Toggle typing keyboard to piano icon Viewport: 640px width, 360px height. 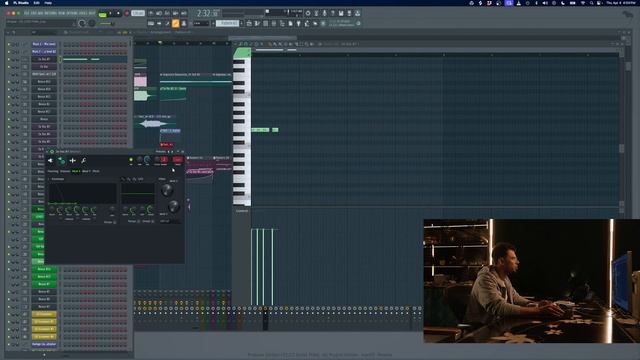point(151,24)
